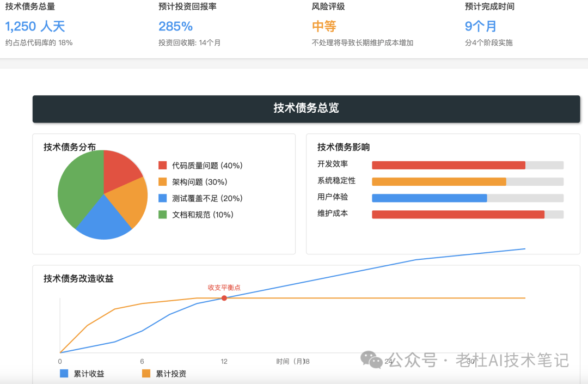Click the 不处理将导致长期维护成本增加 note
This screenshot has height=384, width=588.
(x=363, y=42)
